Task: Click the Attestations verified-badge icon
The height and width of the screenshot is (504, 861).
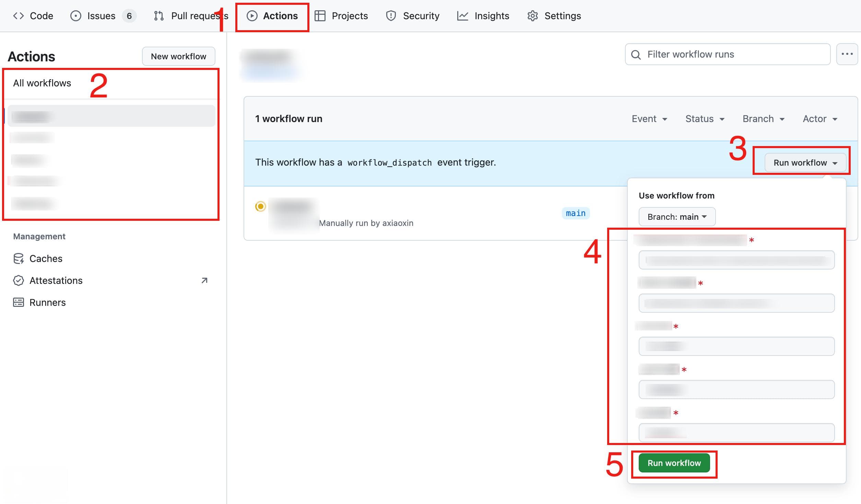Action: tap(19, 280)
